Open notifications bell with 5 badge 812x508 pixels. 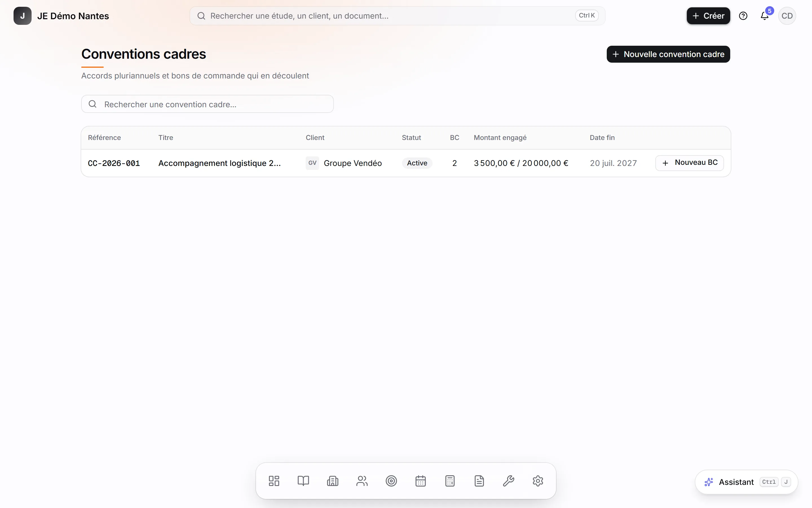click(x=765, y=16)
